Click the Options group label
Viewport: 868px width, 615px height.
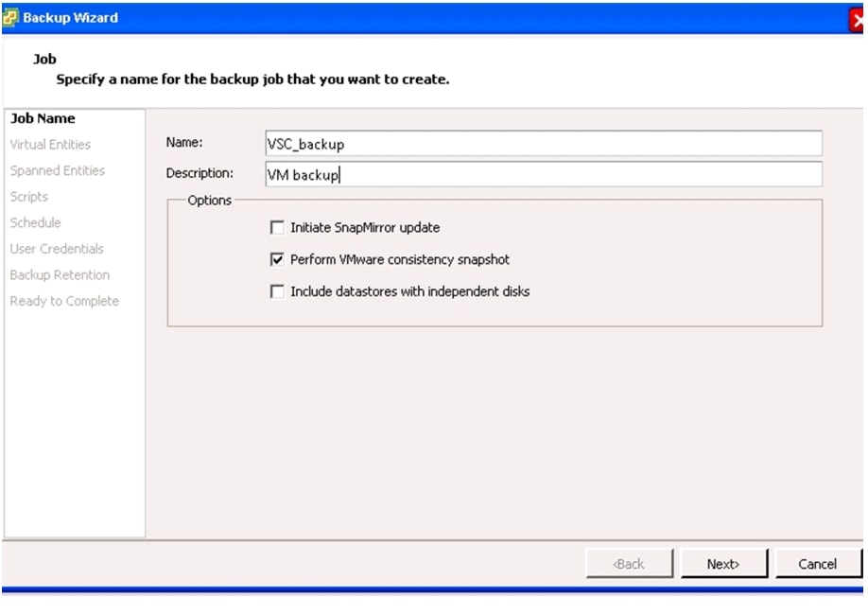click(x=209, y=201)
